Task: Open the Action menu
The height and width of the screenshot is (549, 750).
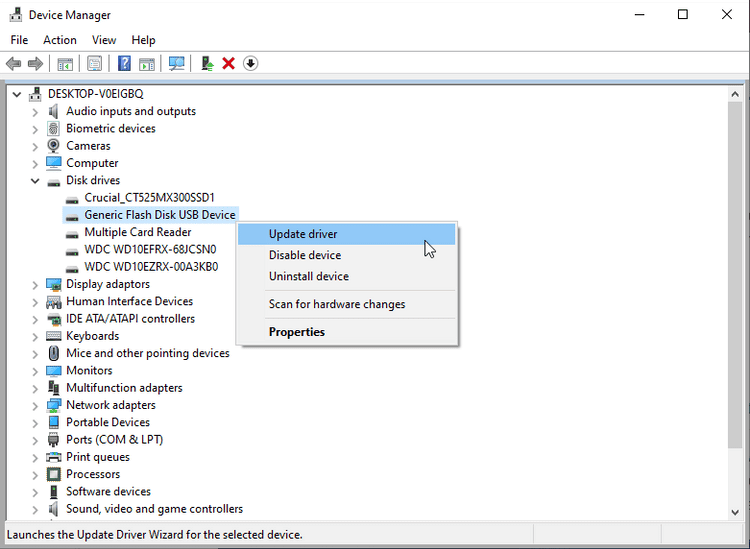Action: point(60,40)
